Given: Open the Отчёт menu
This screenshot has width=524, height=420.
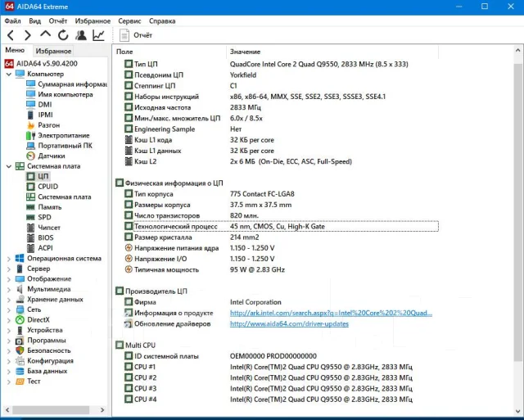Looking at the screenshot, I should tap(58, 21).
